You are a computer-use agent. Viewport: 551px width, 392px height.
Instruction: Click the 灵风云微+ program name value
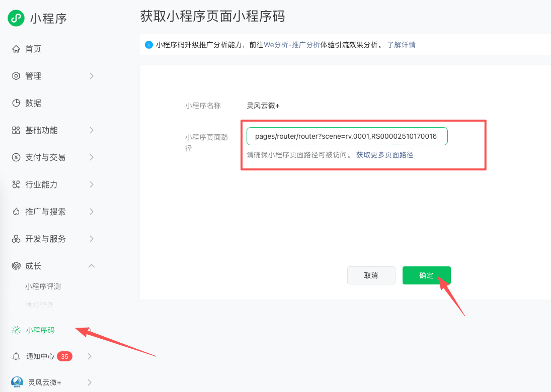pyautogui.click(x=263, y=106)
